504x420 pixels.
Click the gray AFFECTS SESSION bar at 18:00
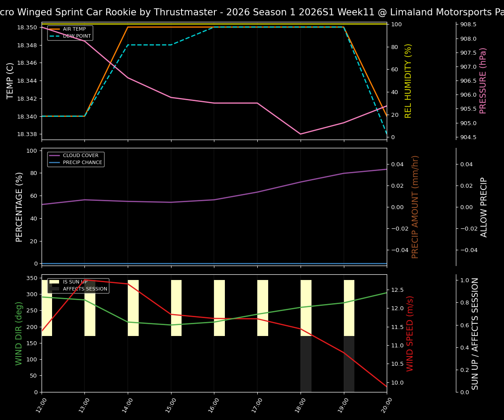[x=305, y=363]
